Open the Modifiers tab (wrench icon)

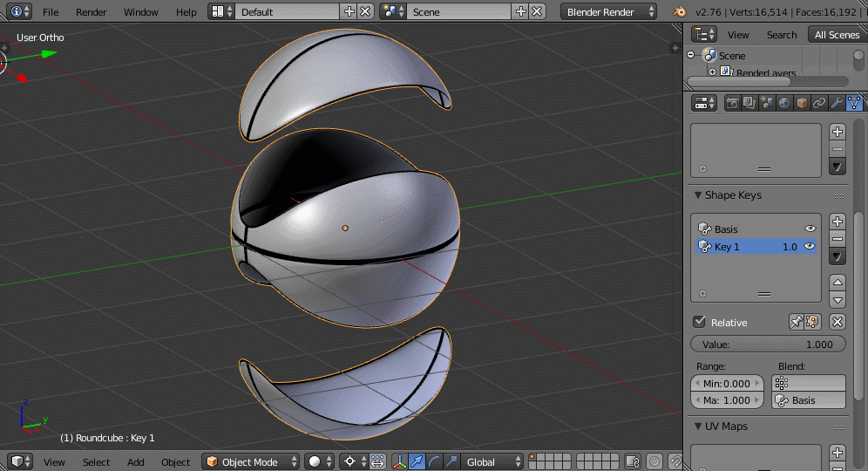(837, 103)
